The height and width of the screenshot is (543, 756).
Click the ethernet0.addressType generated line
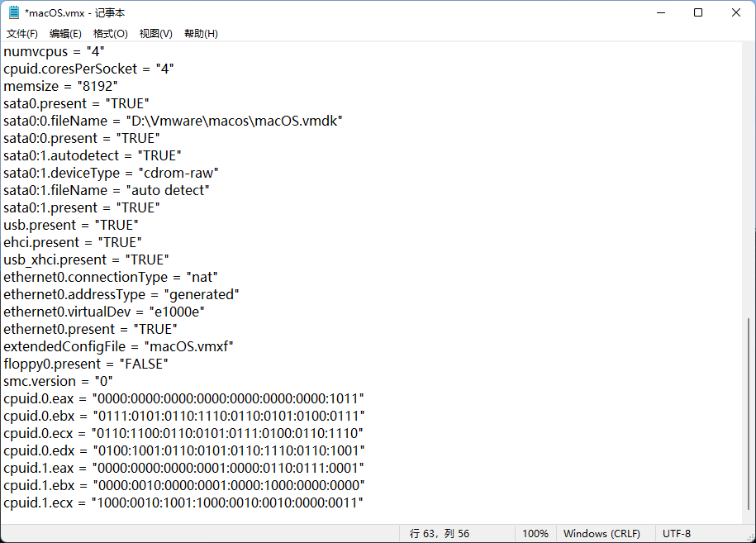point(121,295)
